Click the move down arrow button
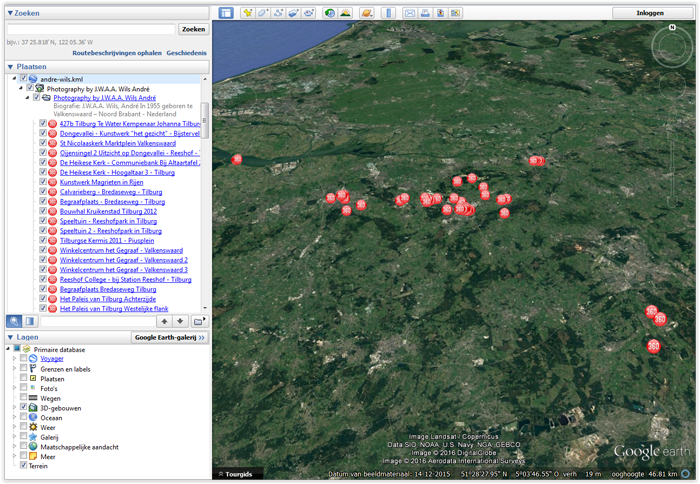The height and width of the screenshot is (484, 700). [x=180, y=321]
